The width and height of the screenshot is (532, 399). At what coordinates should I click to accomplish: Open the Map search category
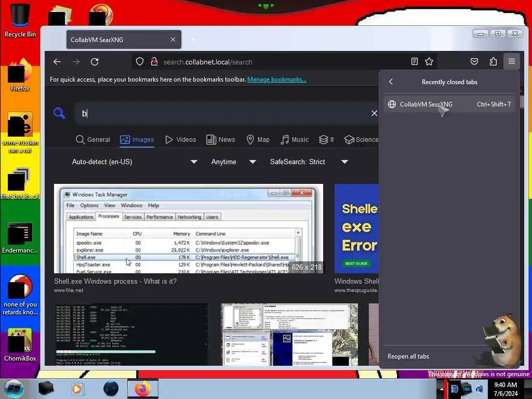(258, 139)
